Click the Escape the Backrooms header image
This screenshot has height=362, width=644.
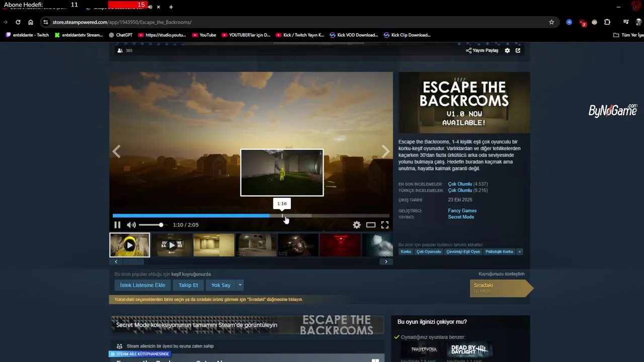coord(464,103)
